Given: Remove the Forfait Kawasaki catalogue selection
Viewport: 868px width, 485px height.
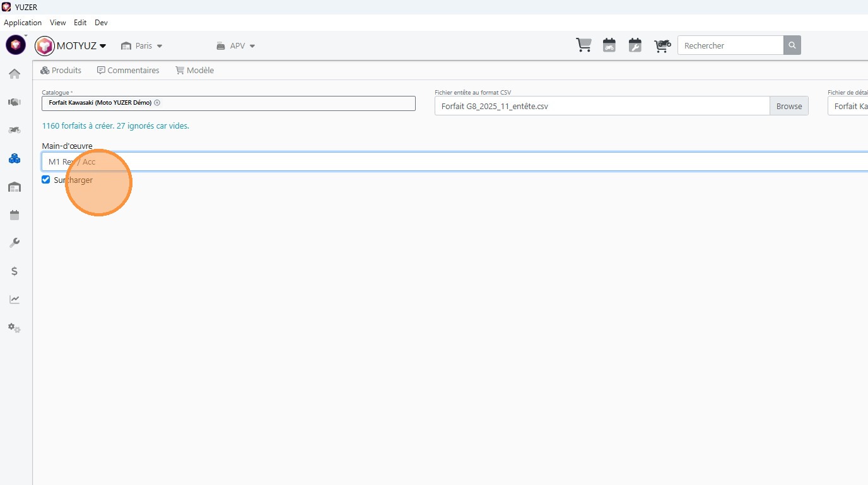Looking at the screenshot, I should tap(157, 103).
